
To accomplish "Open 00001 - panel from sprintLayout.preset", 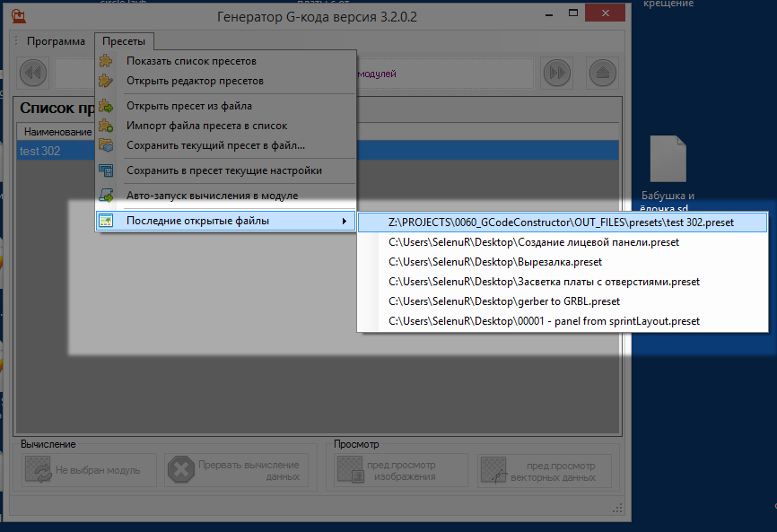I will [563, 321].
